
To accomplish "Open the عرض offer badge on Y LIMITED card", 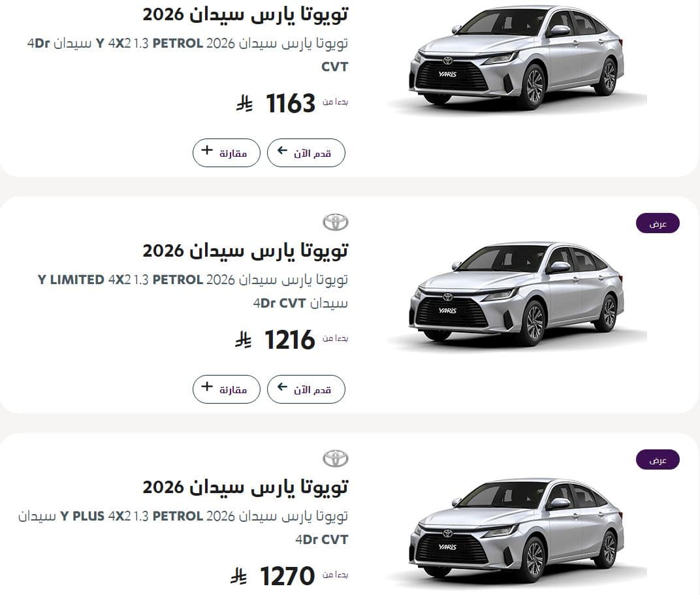I will coord(658,223).
